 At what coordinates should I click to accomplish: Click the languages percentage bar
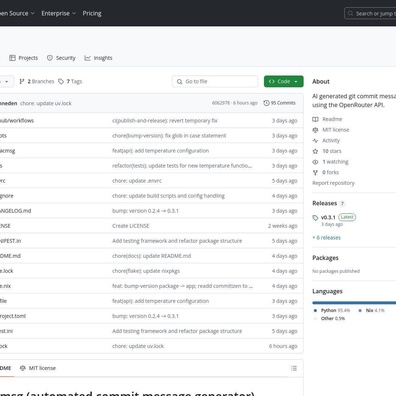coord(354,303)
